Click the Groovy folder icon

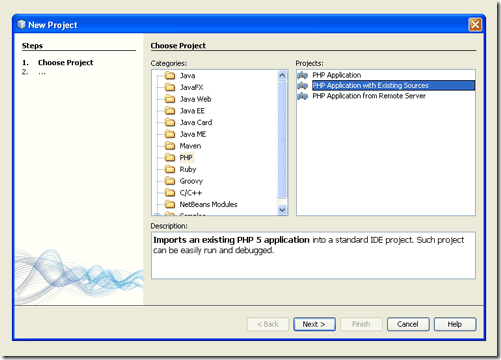click(170, 181)
